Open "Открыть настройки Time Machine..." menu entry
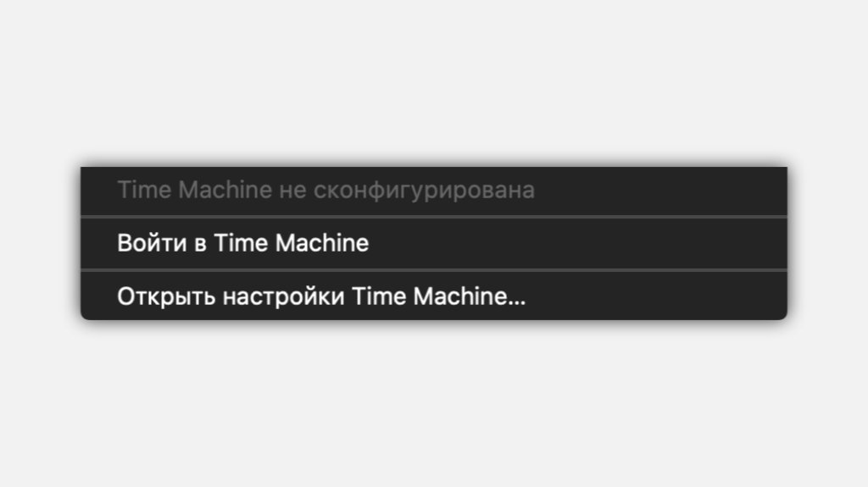The height and width of the screenshot is (487, 868). click(x=321, y=296)
